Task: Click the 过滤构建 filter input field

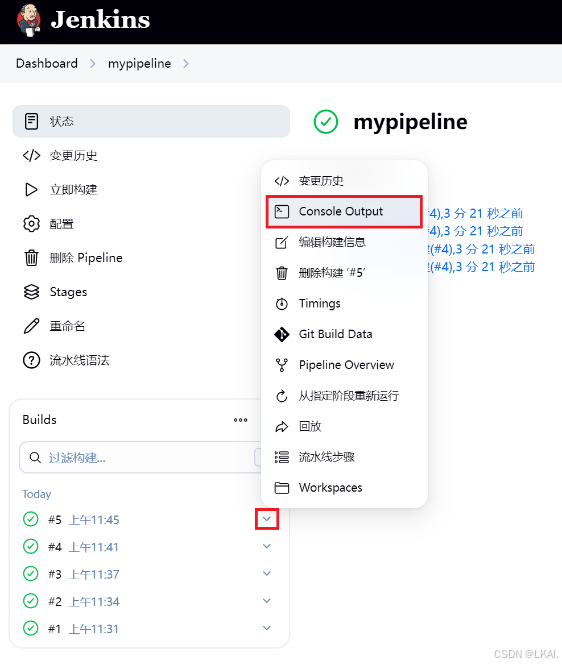Action: (140, 457)
